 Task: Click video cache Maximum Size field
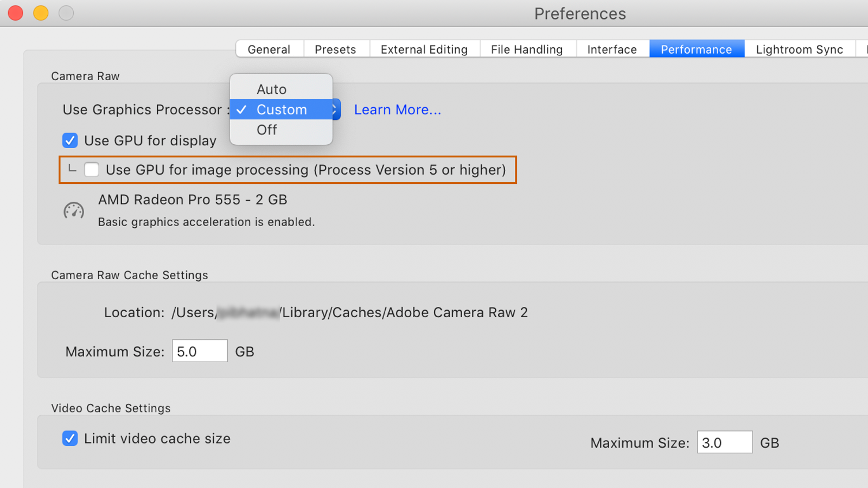[x=724, y=442]
